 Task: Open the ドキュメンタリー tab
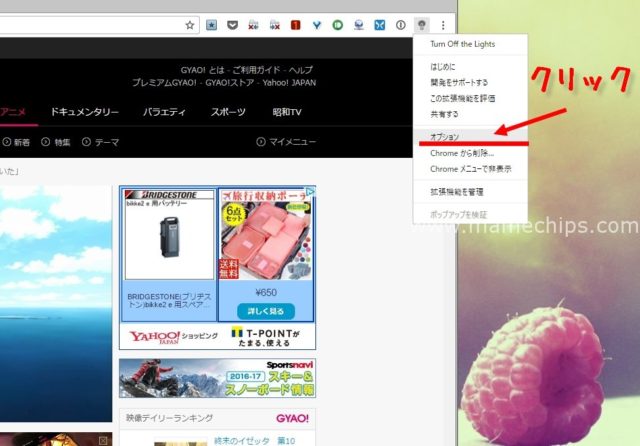[x=84, y=112]
